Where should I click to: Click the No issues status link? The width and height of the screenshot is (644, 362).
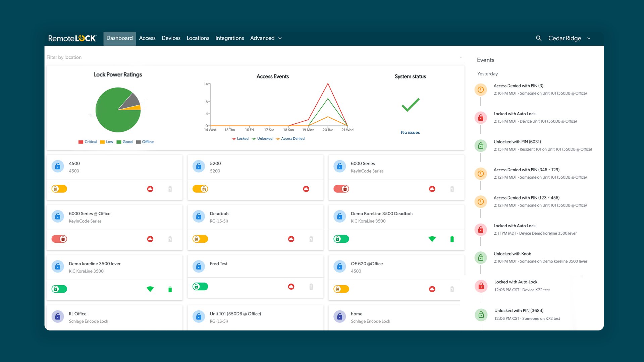[x=410, y=132]
